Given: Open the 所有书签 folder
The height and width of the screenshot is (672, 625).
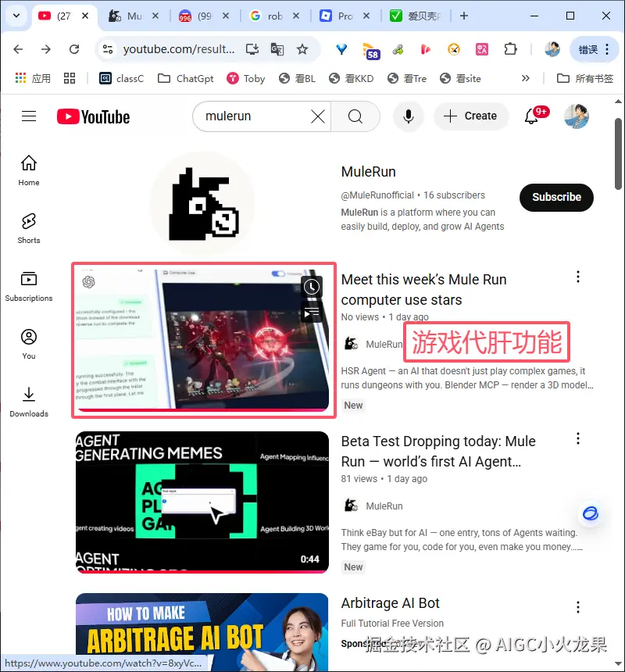Looking at the screenshot, I should coord(584,78).
